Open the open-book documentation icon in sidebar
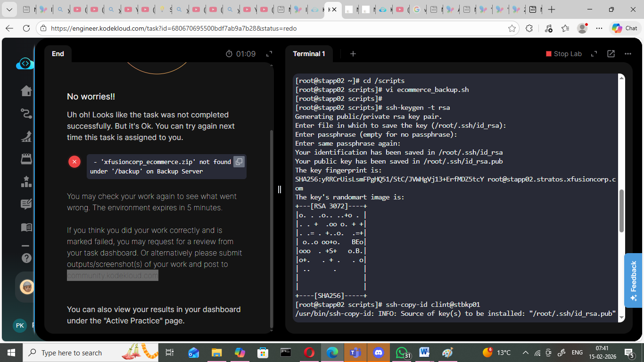This screenshot has height=362, width=644. 26,227
